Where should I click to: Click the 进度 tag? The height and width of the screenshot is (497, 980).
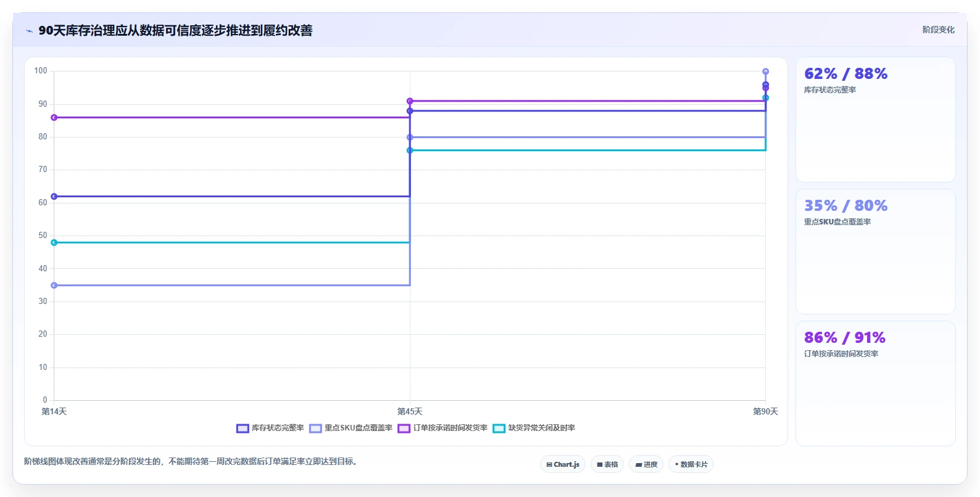[646, 464]
